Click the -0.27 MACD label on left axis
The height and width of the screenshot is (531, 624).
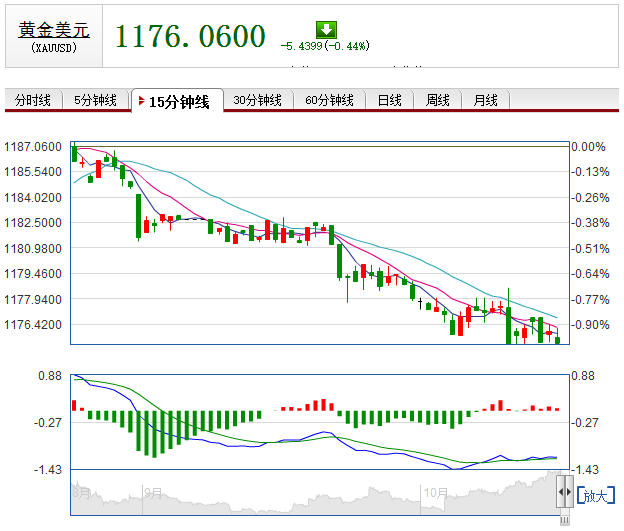point(48,422)
